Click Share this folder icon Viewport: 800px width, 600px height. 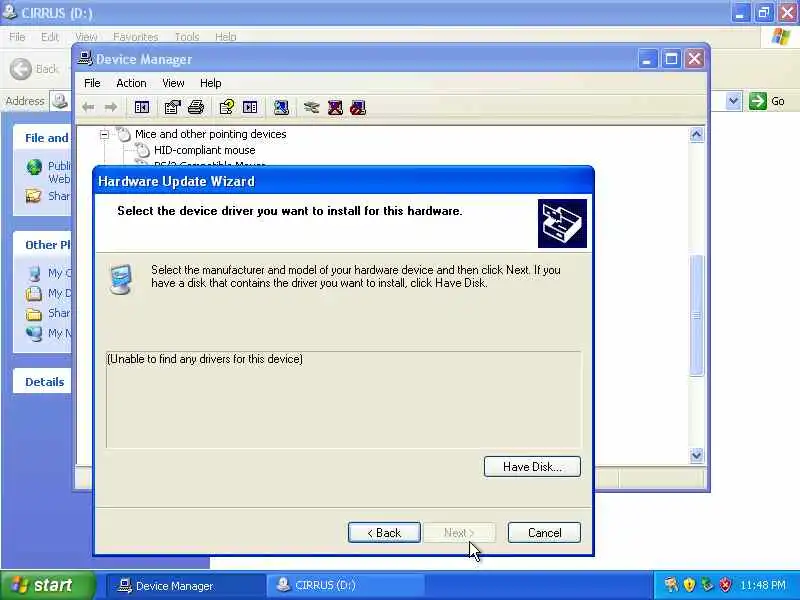pyautogui.click(x=34, y=196)
